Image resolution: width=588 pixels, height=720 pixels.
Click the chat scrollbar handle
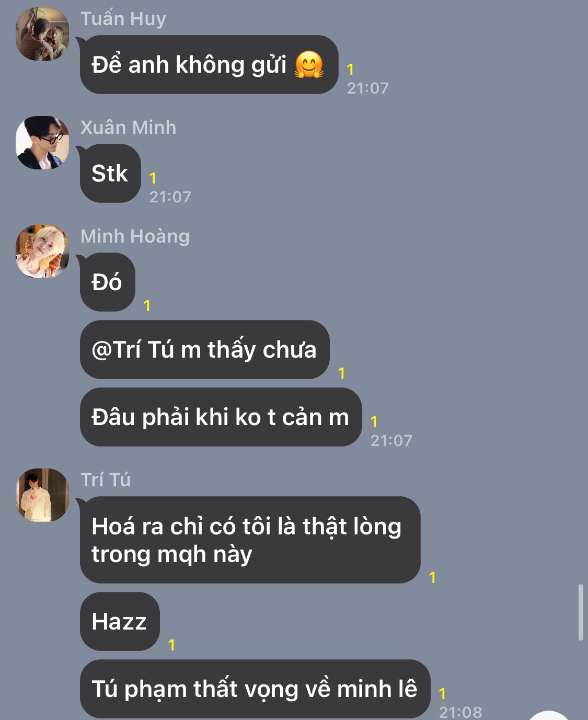point(581,612)
